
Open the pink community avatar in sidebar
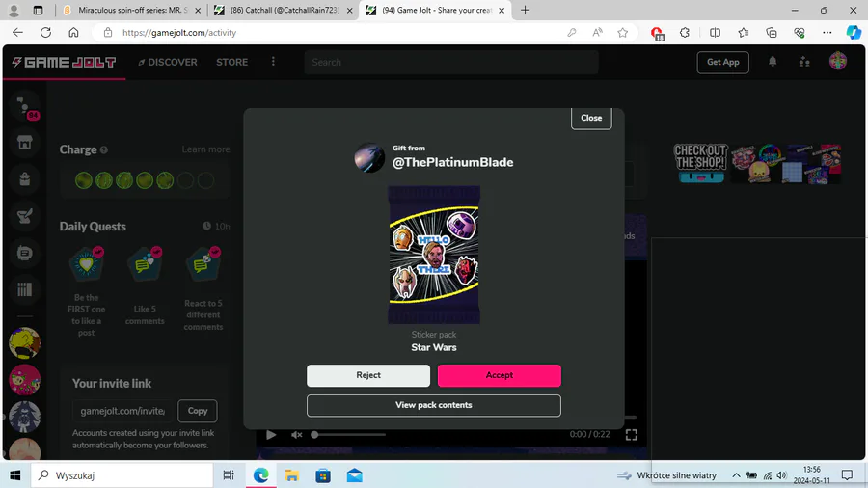coord(24,380)
